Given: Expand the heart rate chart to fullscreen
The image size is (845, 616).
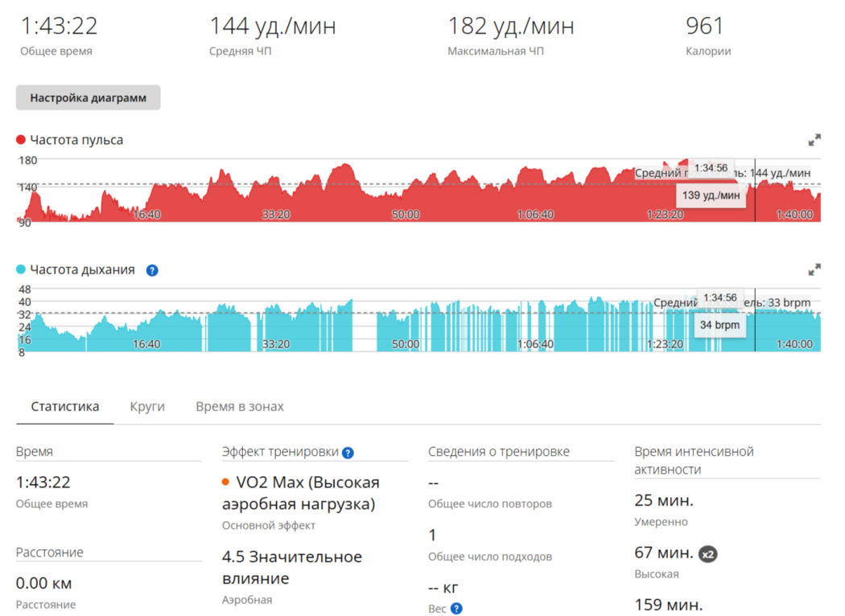Looking at the screenshot, I should pos(814,140).
